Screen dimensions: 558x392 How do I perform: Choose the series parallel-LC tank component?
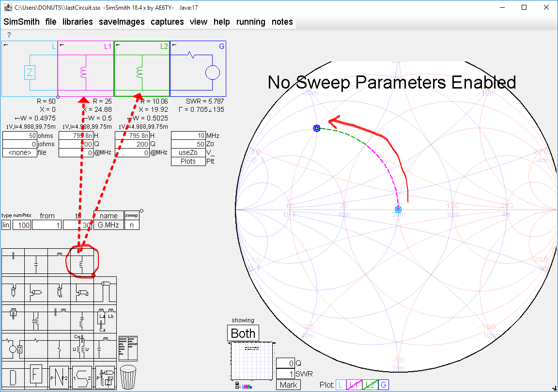click(13, 317)
